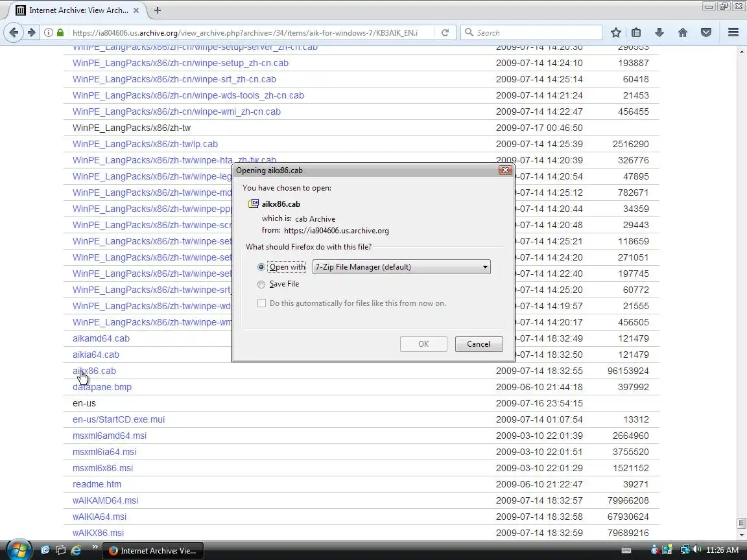
Task: Open winpe-wds-tools_zh-cn.cab link
Action: click(x=188, y=95)
